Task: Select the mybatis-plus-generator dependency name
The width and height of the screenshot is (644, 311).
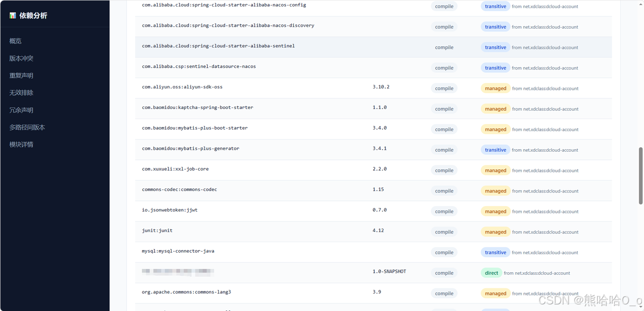Action: coord(191,149)
